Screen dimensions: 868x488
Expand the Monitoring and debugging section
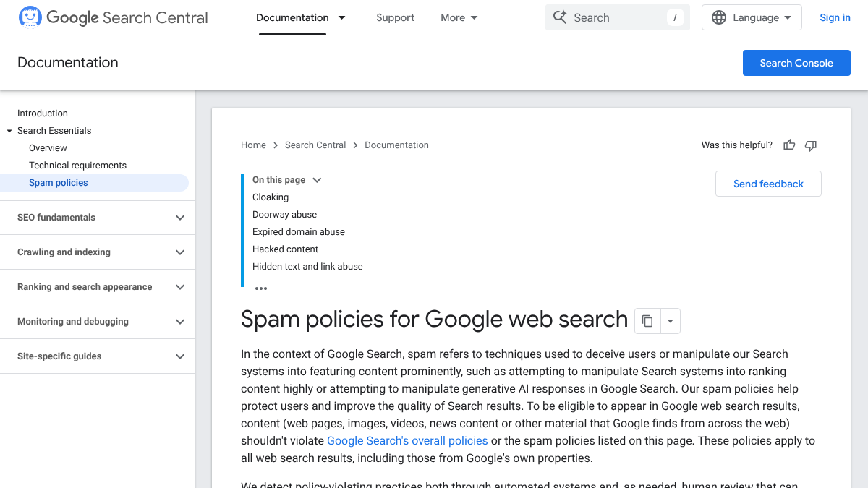pyautogui.click(x=98, y=322)
